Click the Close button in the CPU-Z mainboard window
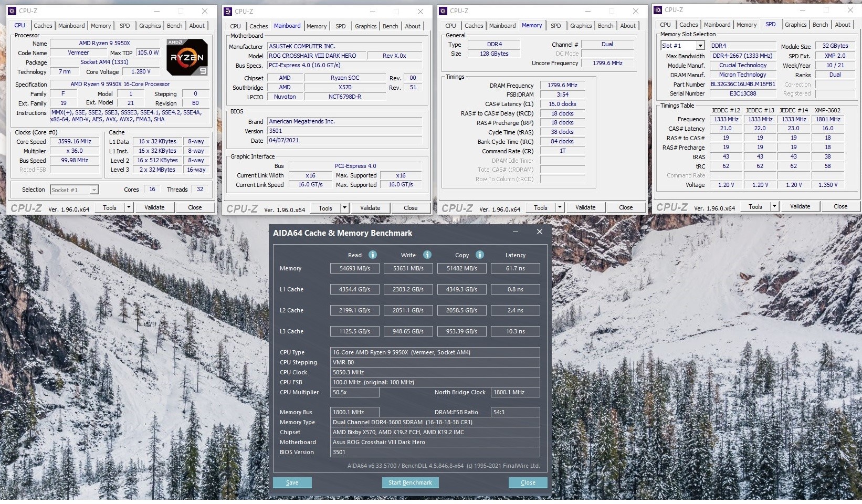 coord(411,208)
